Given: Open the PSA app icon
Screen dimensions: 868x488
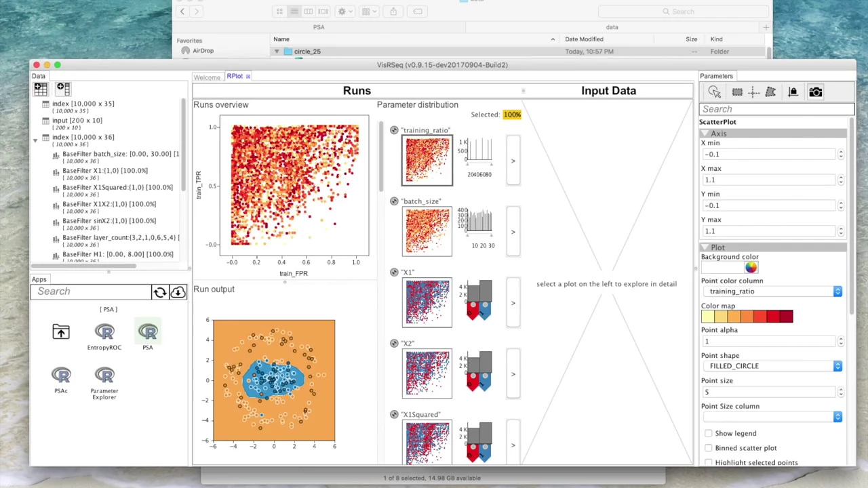Looking at the screenshot, I should tap(147, 335).
